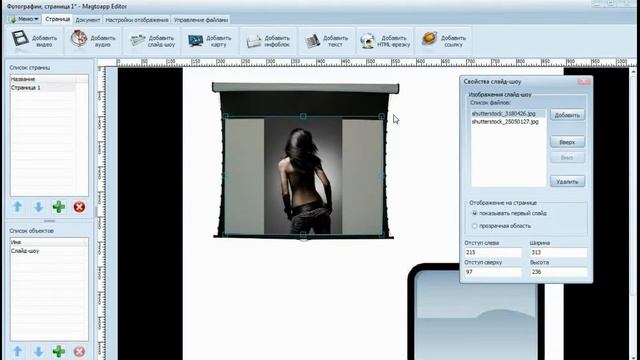Open the Меню dropdown
640x360 pixels.
24,19
